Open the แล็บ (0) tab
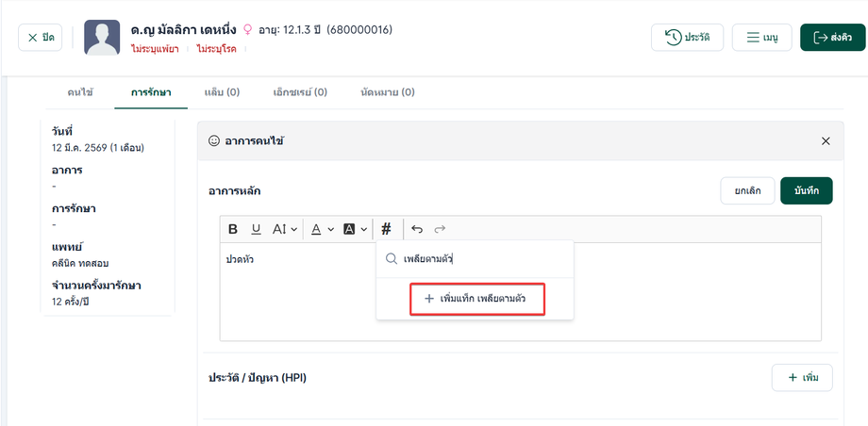The image size is (868, 426). 222,92
